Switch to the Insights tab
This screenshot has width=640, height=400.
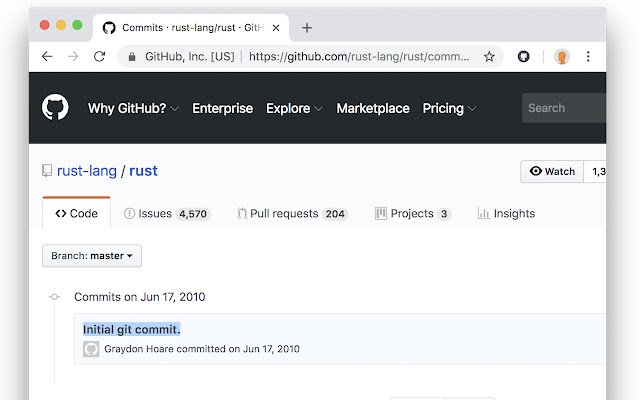pyautogui.click(x=506, y=213)
